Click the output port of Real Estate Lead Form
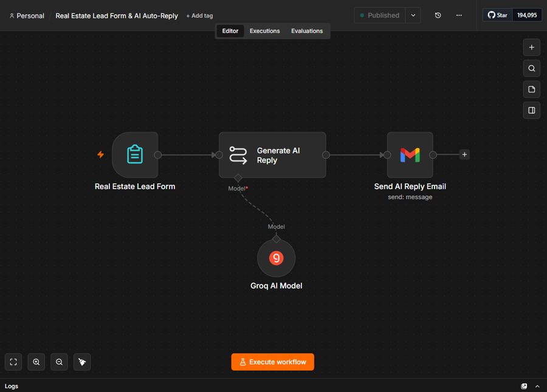Screen dimensions: 547x392 [x=157, y=155]
